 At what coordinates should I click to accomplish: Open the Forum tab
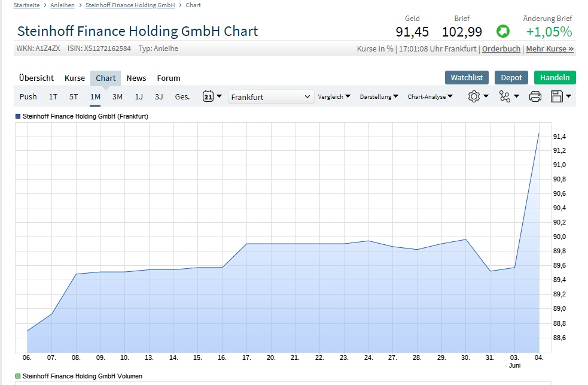coord(168,78)
